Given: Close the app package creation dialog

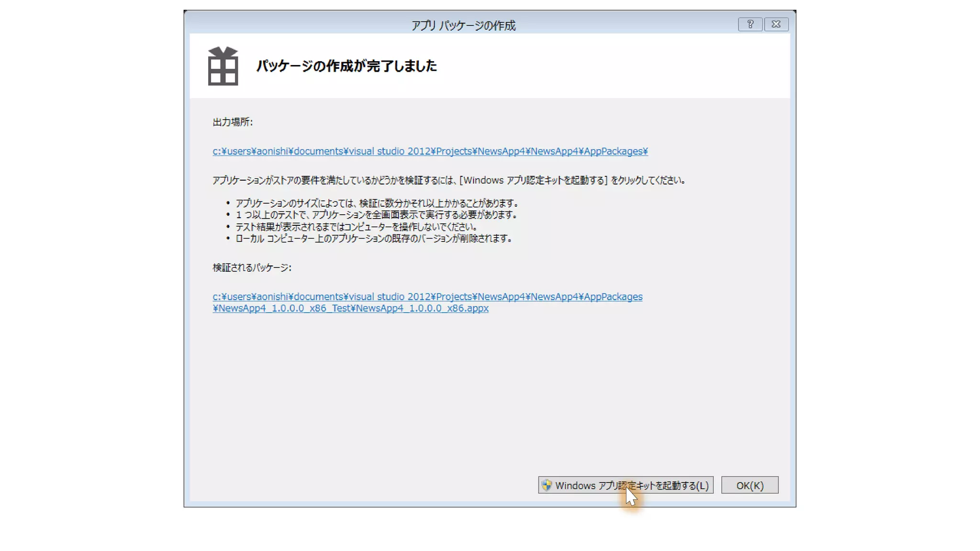Looking at the screenshot, I should click(776, 24).
